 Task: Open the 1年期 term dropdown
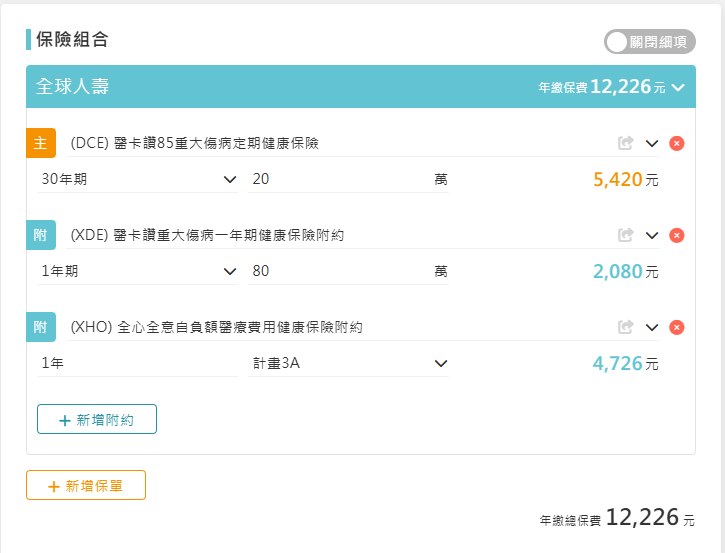(137, 272)
